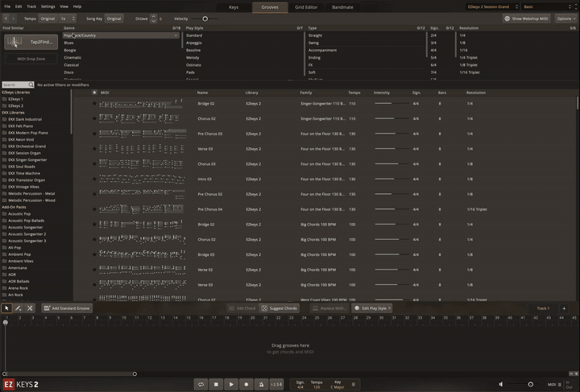
Task: Sort by favorites star column header
Action: coord(94,93)
